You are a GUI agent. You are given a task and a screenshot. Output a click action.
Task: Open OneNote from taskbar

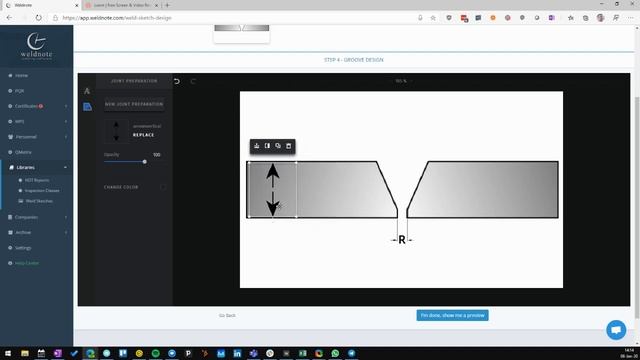click(x=58, y=353)
